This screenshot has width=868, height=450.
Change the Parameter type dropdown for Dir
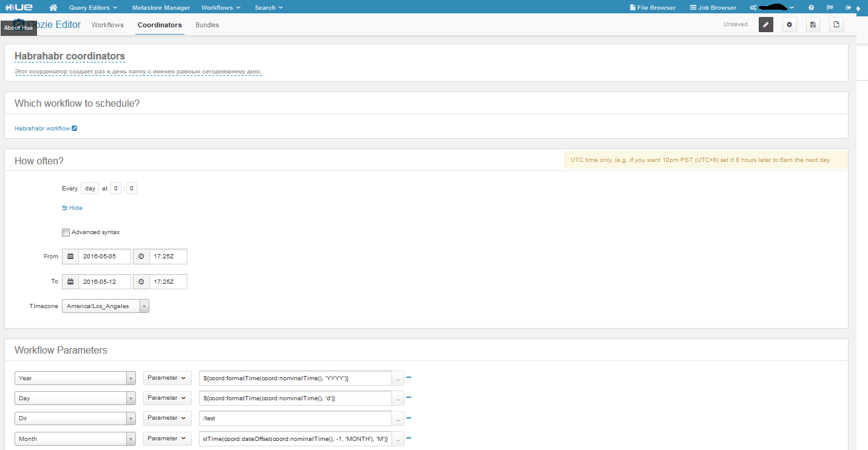tap(167, 418)
